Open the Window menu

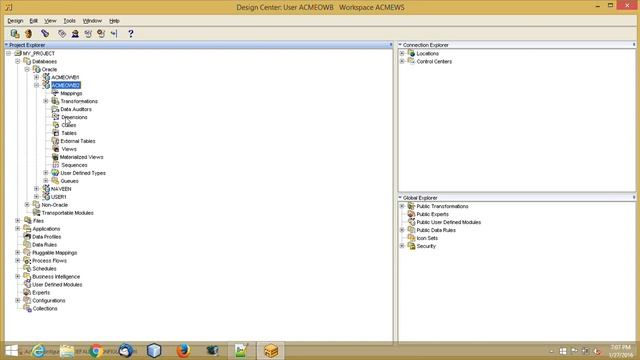click(x=92, y=21)
